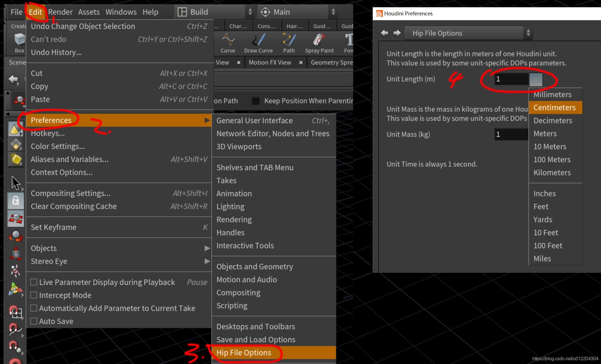The height and width of the screenshot is (364, 601).
Task: Select Hotkeys from Edit menu
Action: [x=119, y=133]
